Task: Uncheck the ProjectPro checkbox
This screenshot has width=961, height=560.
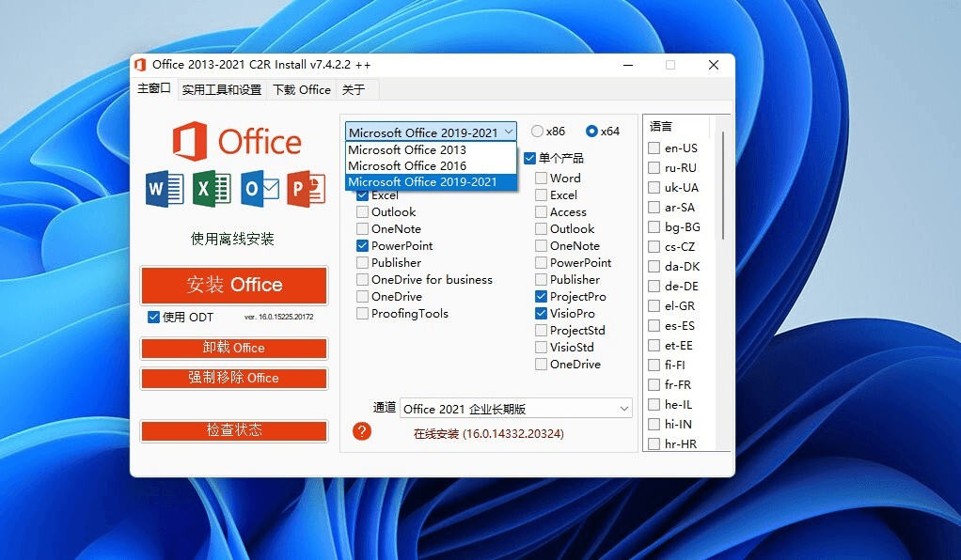Action: tap(542, 296)
